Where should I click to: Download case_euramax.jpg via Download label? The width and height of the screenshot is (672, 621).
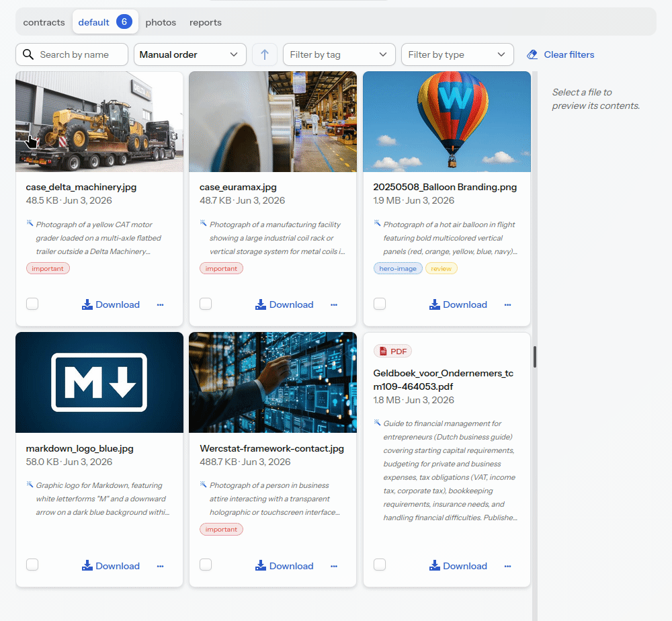pyautogui.click(x=292, y=304)
